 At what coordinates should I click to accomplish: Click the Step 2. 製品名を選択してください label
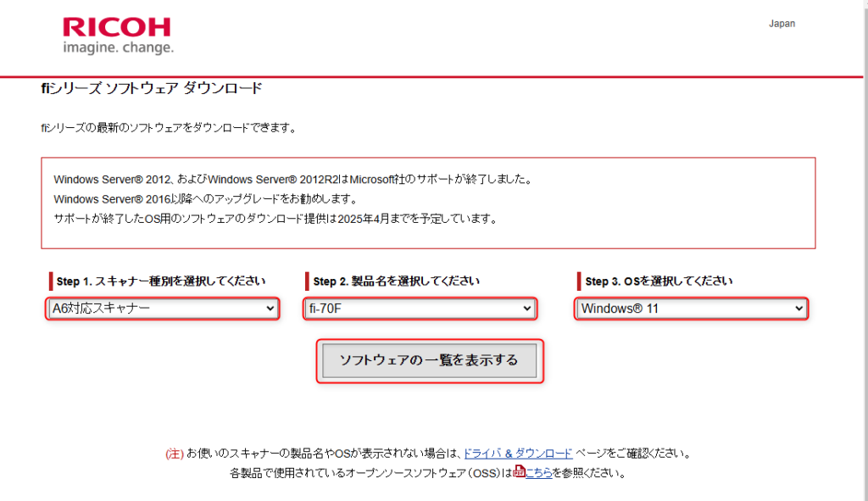396,281
